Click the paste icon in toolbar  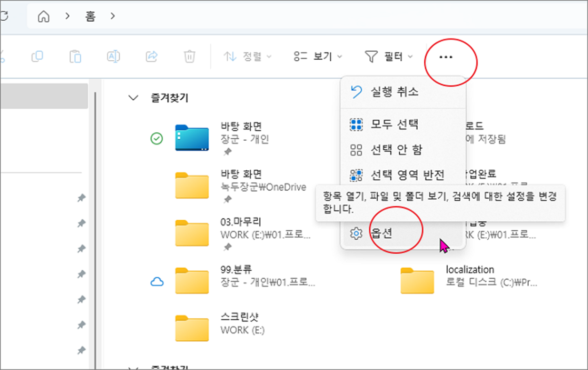click(75, 57)
